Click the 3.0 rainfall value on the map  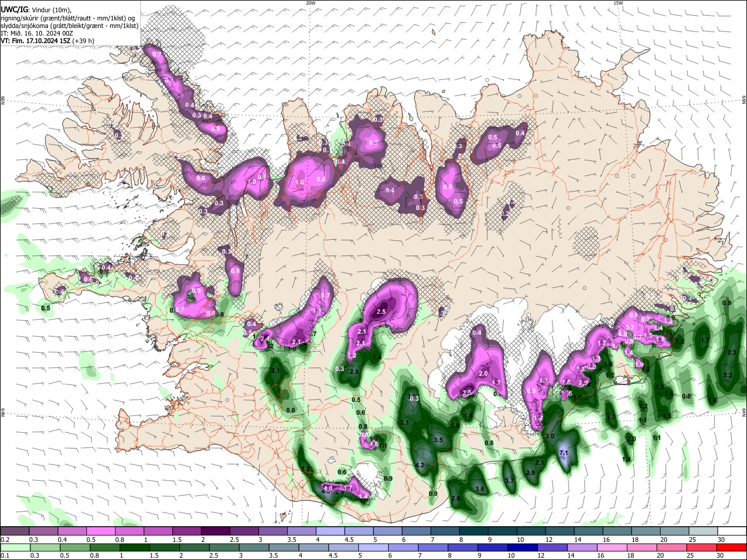click(x=549, y=436)
